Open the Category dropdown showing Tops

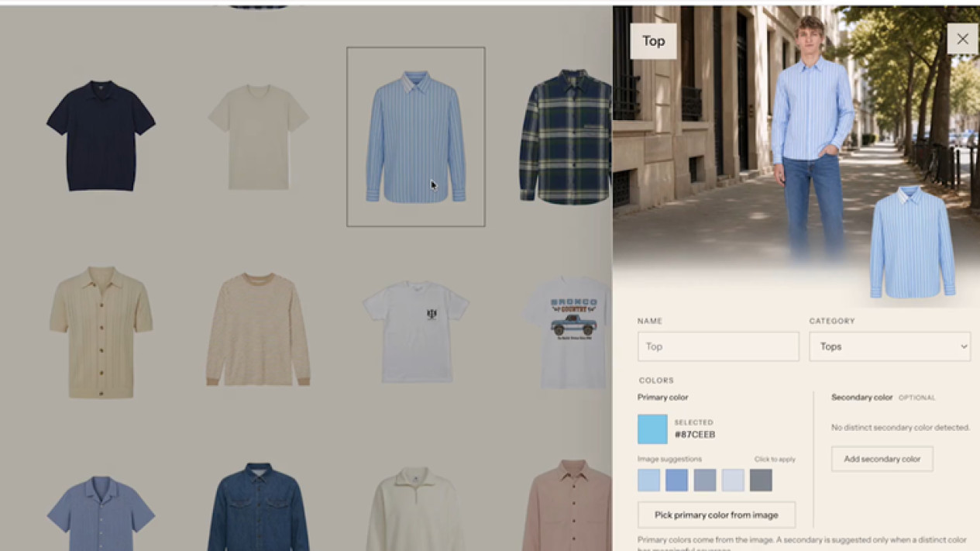889,346
